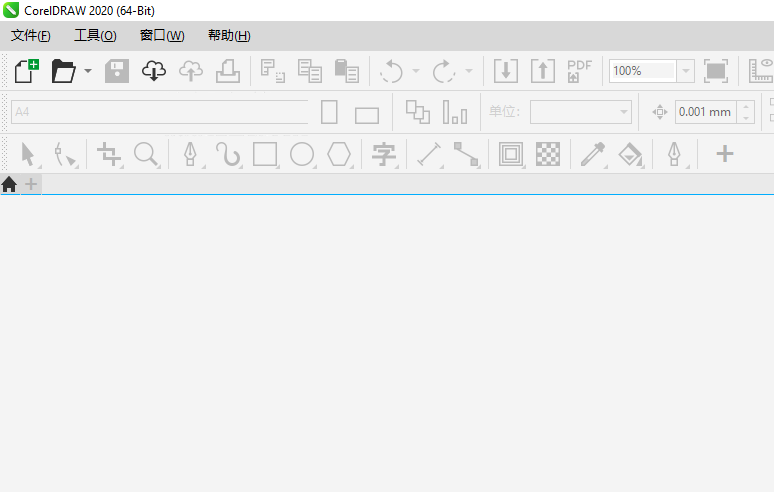This screenshot has width=774, height=492.
Task: Create a new document with the New icon
Action: (27, 71)
